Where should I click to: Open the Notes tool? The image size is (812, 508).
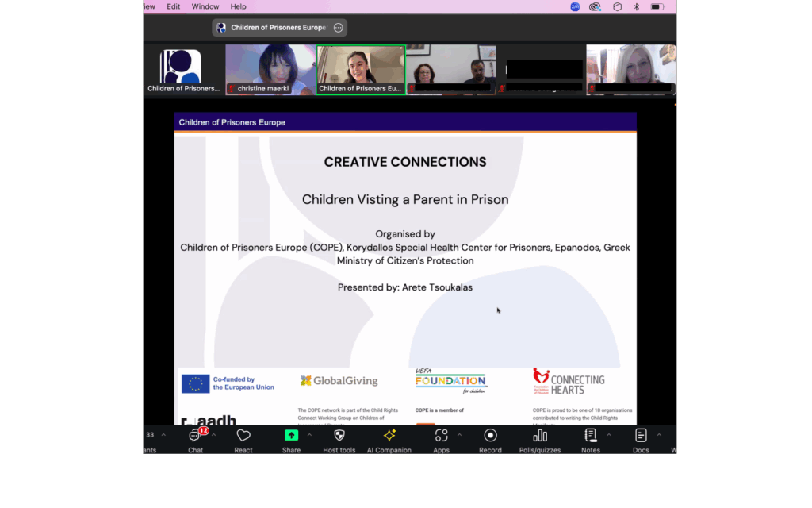pos(590,437)
